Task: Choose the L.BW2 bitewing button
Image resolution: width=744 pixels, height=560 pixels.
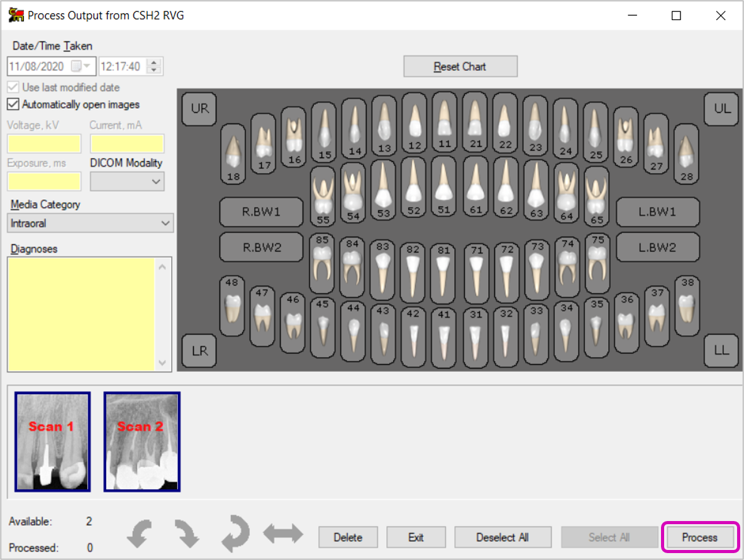Action: [658, 247]
